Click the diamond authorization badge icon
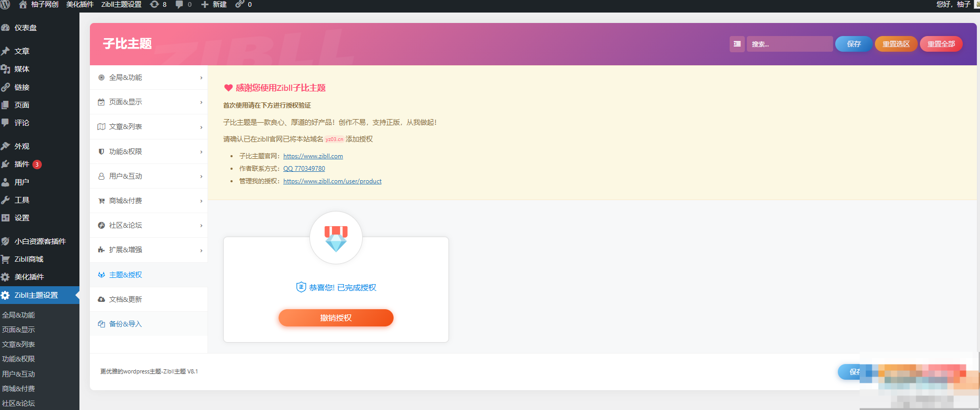This screenshot has height=410, width=980. [x=336, y=238]
